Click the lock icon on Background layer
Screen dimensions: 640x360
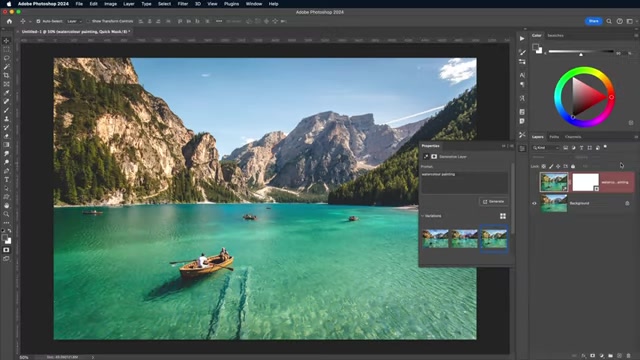point(627,203)
